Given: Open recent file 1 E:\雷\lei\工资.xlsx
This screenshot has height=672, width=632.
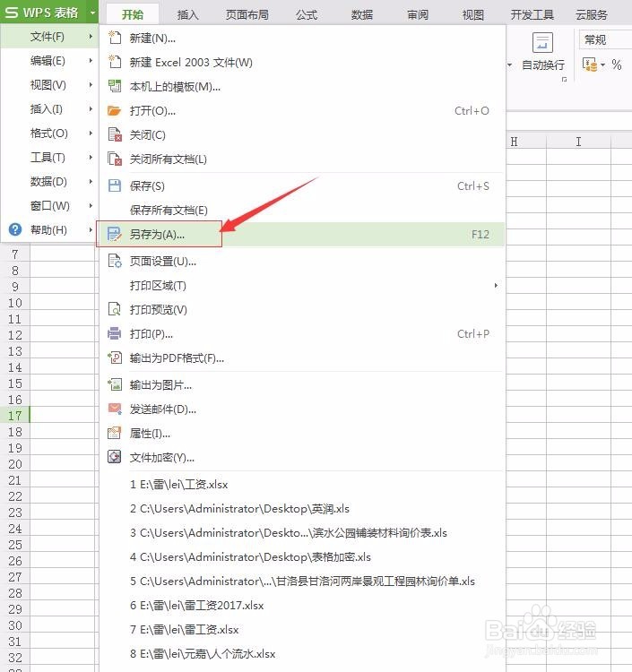Looking at the screenshot, I should [x=302, y=484].
